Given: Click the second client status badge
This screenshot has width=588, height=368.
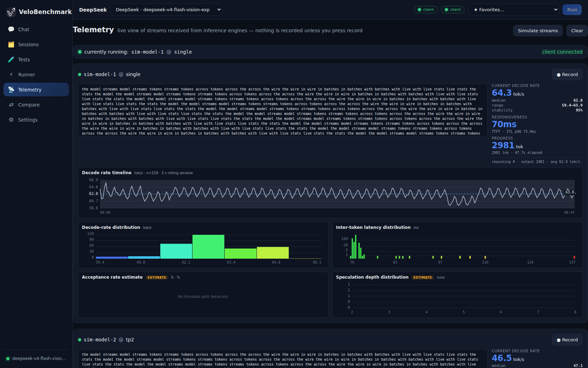Looking at the screenshot, I should (453, 10).
